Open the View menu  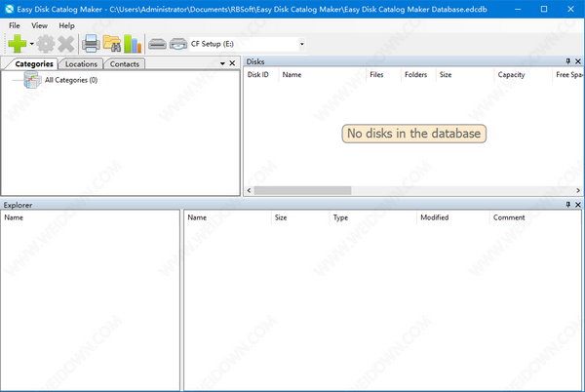click(39, 25)
